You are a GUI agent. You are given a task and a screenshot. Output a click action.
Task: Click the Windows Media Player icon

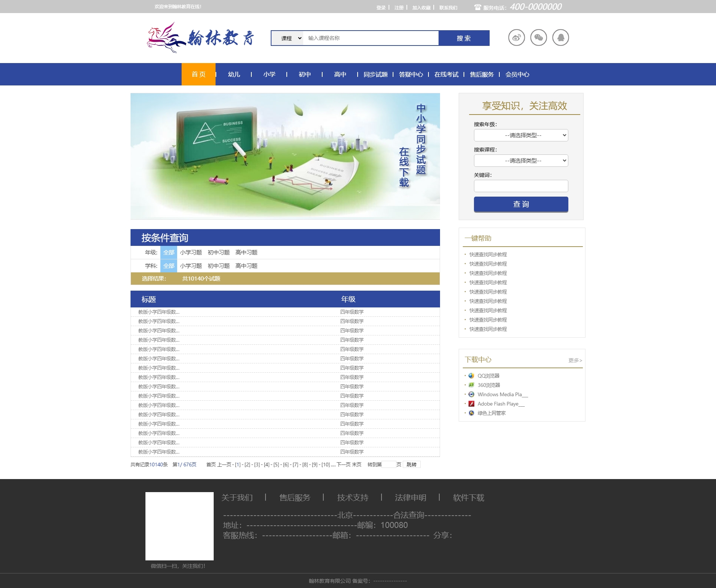pyautogui.click(x=471, y=394)
